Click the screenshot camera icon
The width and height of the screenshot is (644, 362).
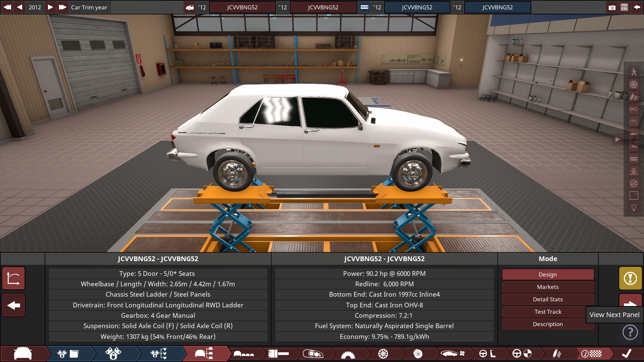pyautogui.click(x=612, y=7)
